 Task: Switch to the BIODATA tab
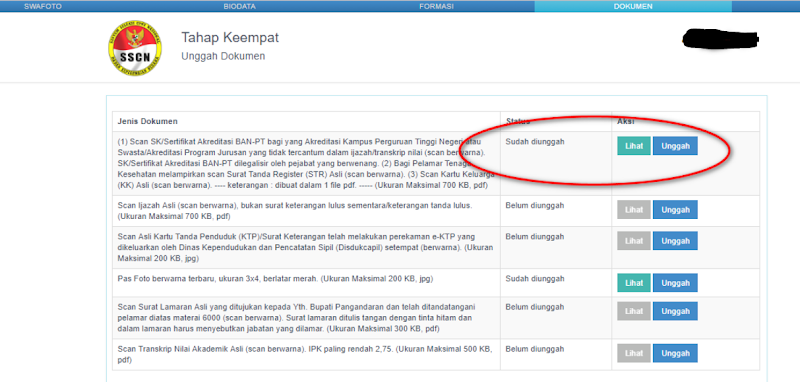pyautogui.click(x=240, y=6)
